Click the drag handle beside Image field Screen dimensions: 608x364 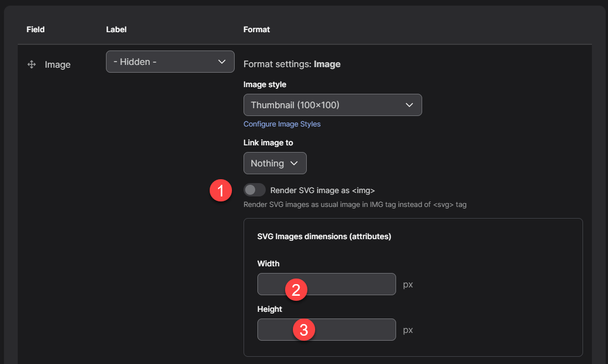point(32,65)
